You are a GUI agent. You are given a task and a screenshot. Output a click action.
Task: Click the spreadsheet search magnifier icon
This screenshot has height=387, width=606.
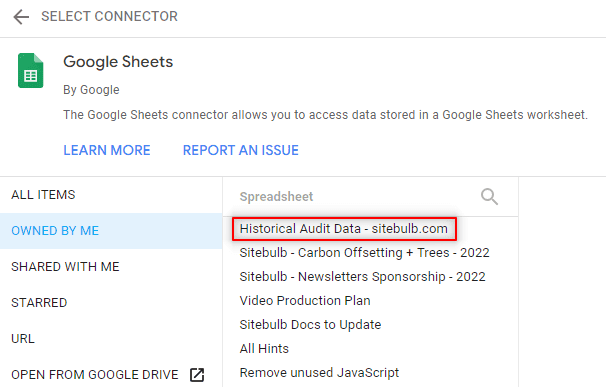tap(489, 196)
